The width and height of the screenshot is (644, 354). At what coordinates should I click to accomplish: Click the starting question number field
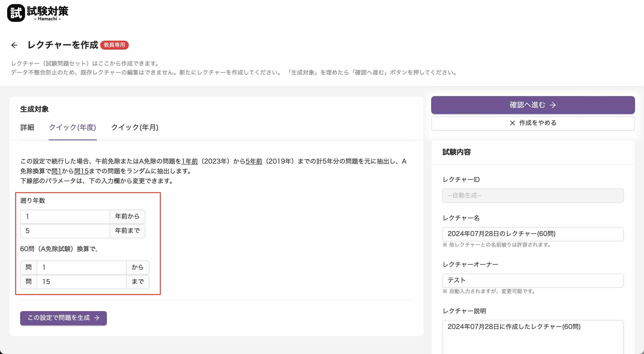[81, 268]
